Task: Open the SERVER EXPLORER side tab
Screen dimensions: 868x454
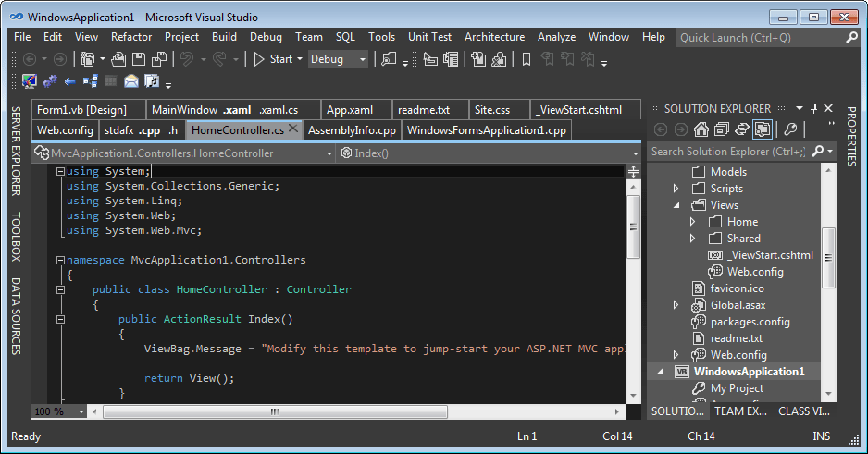Action: tap(16, 151)
